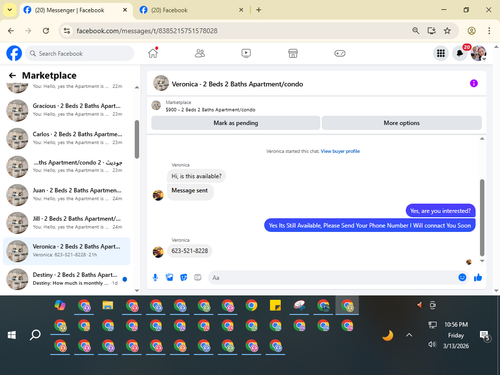The image size is (500, 375).
Task: Click install app icon in address bar
Action: tap(432, 31)
